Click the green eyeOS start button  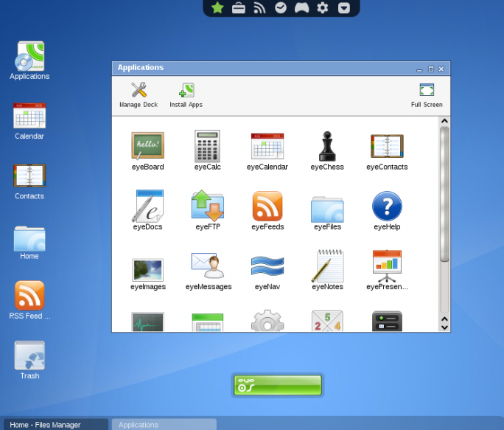(278, 385)
